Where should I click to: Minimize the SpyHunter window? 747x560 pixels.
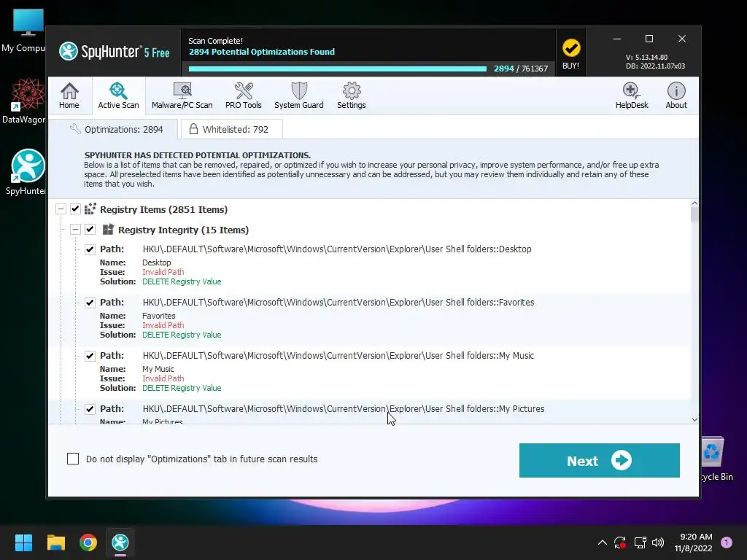(x=617, y=39)
